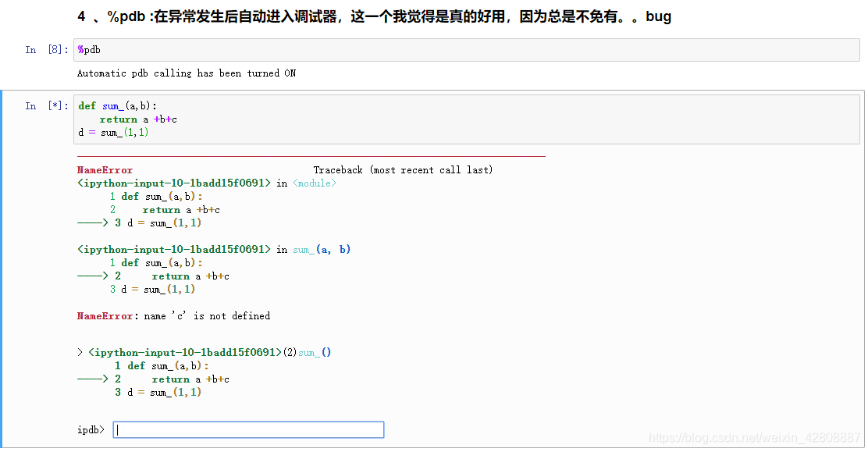Click 'Automatic pdb calling has been turned ON' output
Viewport: 868px width, 452px height.
[187, 73]
